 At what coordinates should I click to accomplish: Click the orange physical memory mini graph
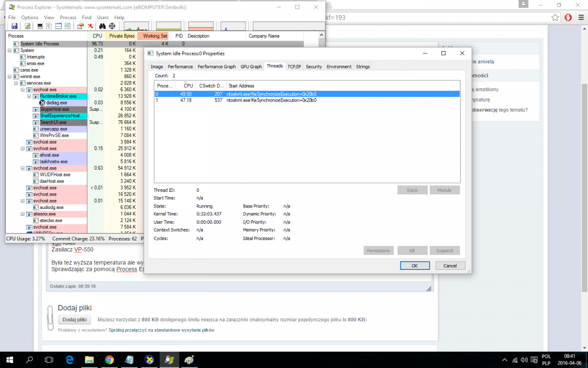point(201,26)
